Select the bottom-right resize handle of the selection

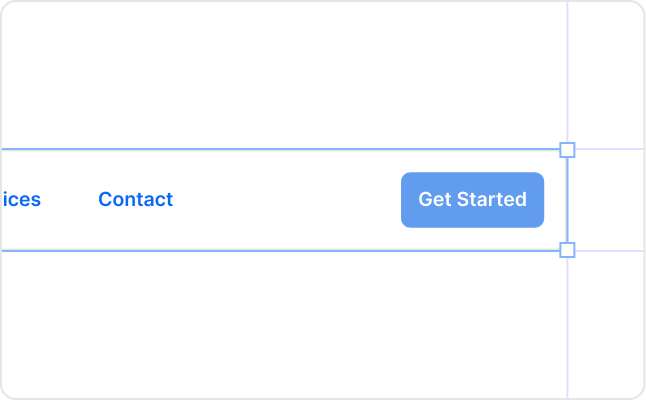(567, 250)
